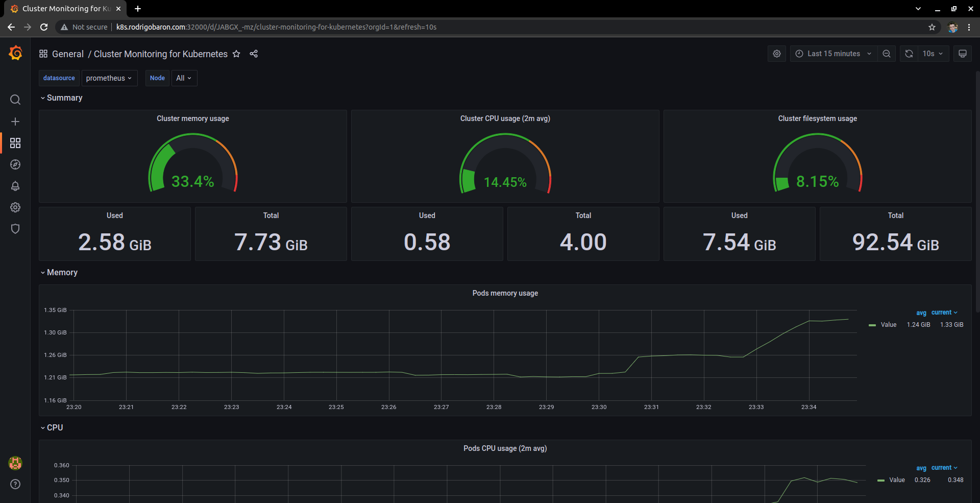Open dashboard settings via the top gear icon
980x503 pixels.
pyautogui.click(x=776, y=53)
